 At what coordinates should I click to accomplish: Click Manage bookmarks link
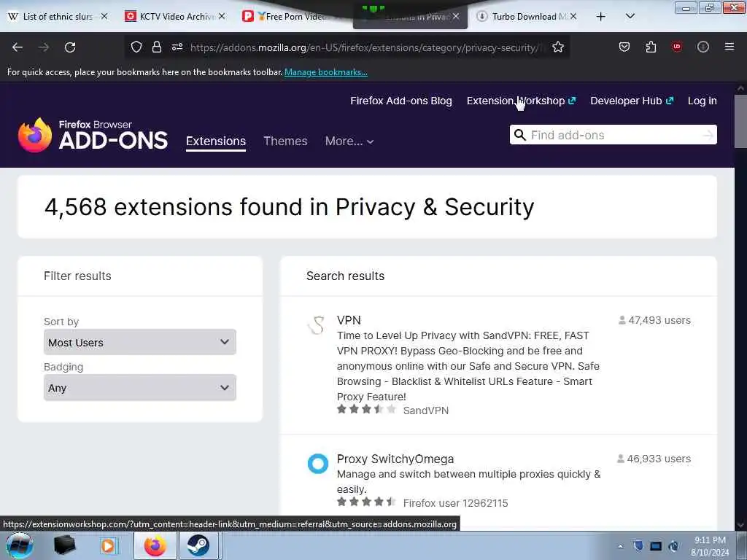[326, 72]
